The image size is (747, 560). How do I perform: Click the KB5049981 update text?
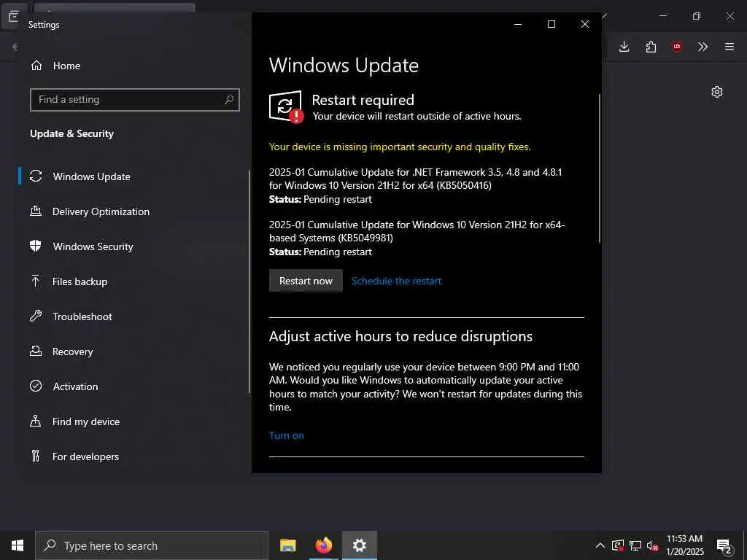point(417,231)
